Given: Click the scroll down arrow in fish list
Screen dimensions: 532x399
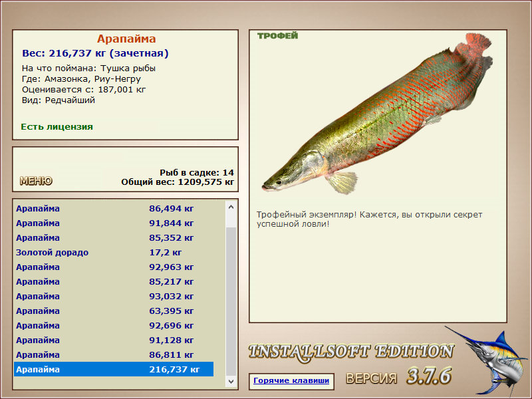Looking at the screenshot, I should point(231,382).
